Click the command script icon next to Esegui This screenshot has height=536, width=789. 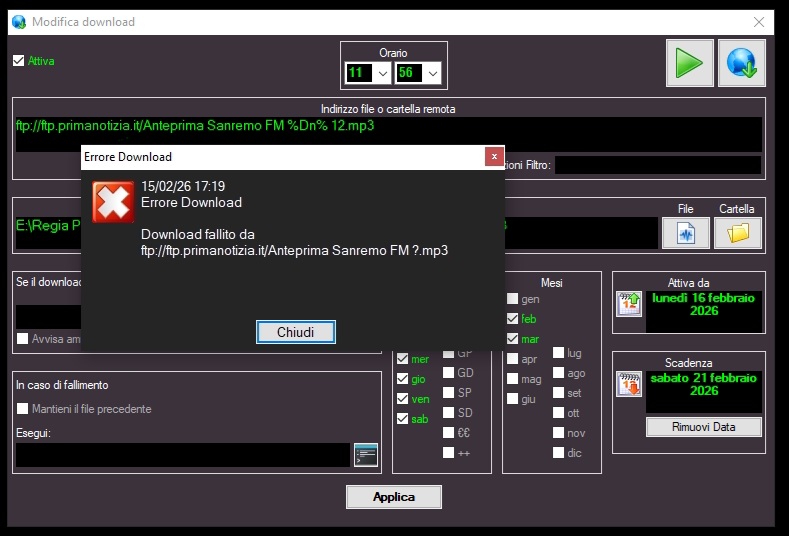coord(366,455)
